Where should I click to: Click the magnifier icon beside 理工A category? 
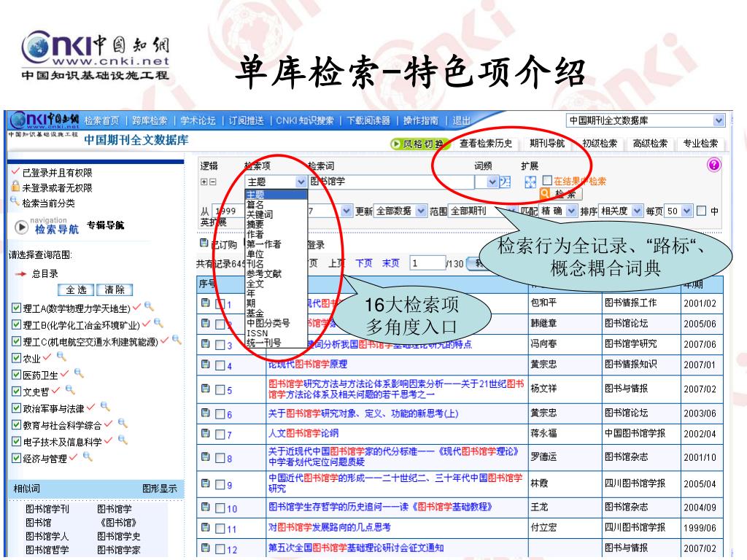point(149,306)
